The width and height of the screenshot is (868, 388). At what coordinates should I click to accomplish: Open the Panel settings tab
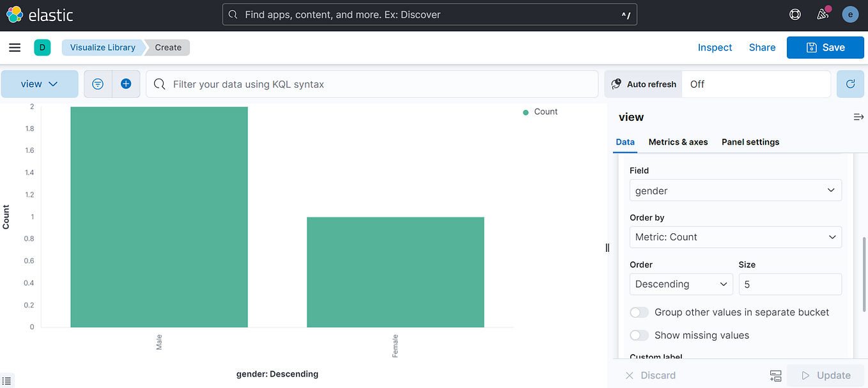(750, 142)
